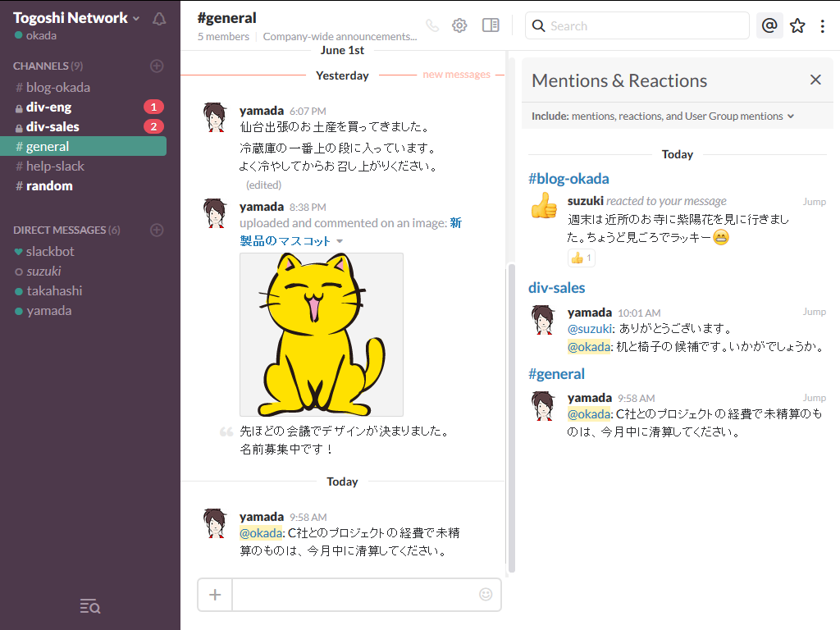840x630 pixels.
Task: Jump to yamada's #general mention
Action: coord(814,398)
